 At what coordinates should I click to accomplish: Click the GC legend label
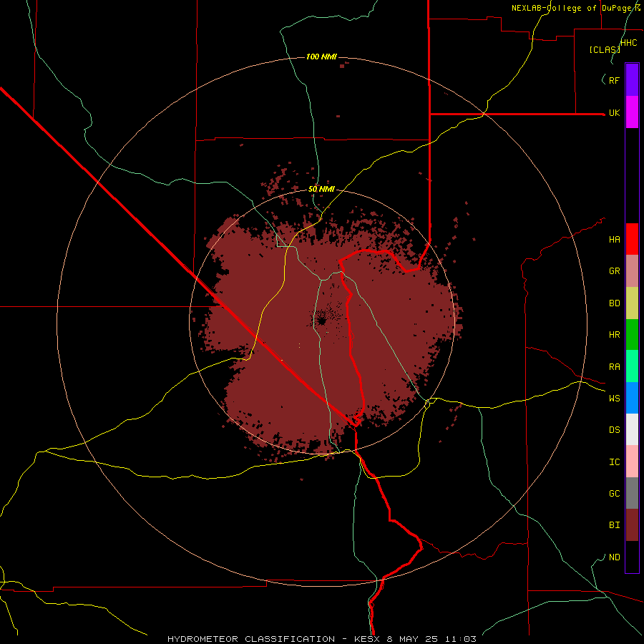pos(614,493)
